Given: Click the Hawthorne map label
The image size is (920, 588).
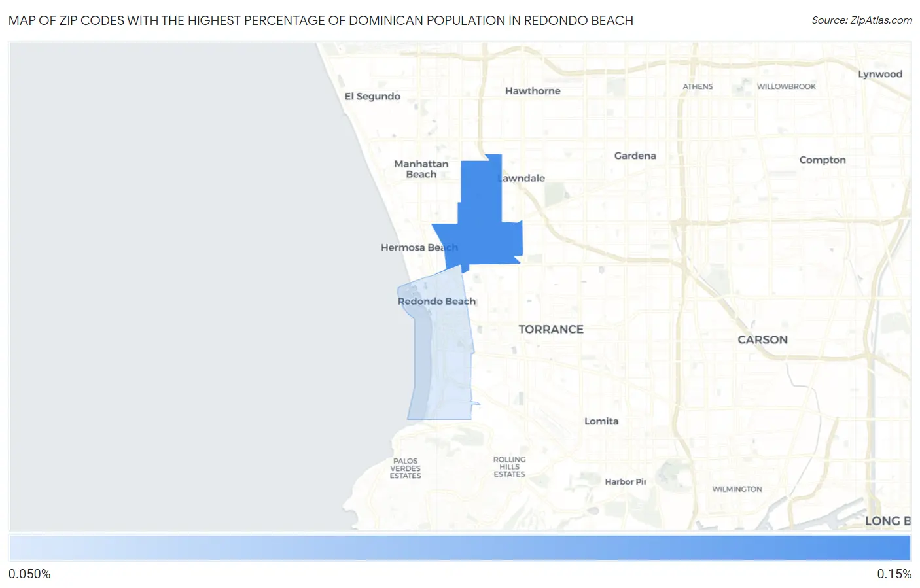Looking at the screenshot, I should point(533,91).
